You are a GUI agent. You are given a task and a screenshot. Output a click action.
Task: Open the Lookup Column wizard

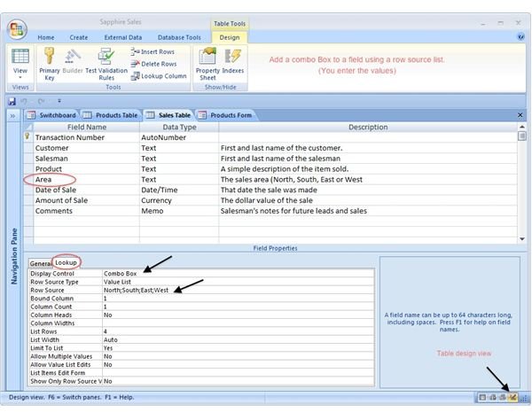[159, 76]
